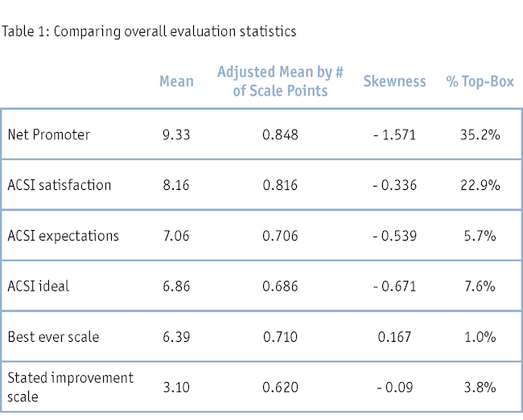
Task: Click the Net Promoter skewness value -1.571
Action: click(394, 134)
